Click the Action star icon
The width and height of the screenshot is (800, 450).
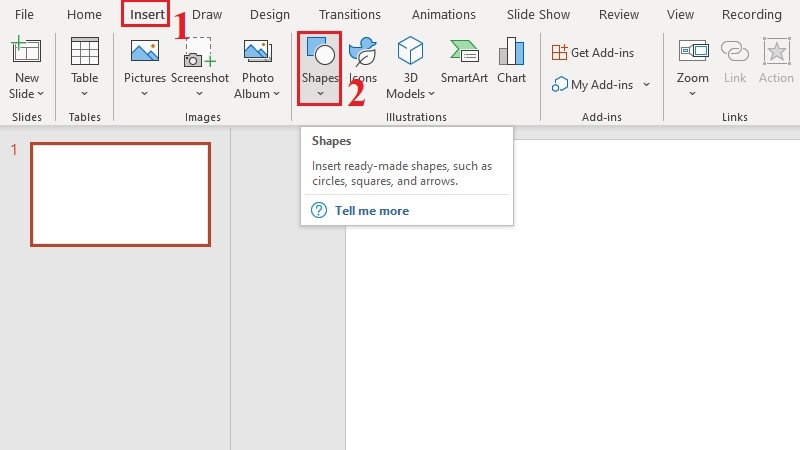777,51
